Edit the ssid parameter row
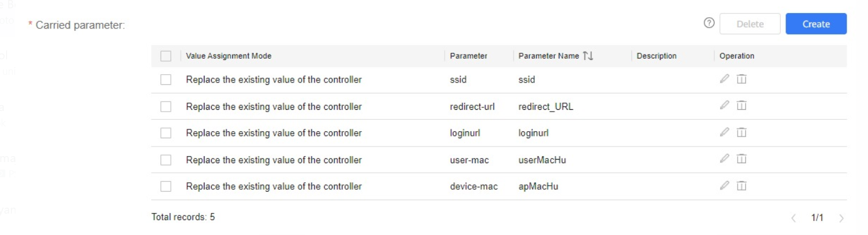Viewport: 868px width, 235px height. pos(724,79)
